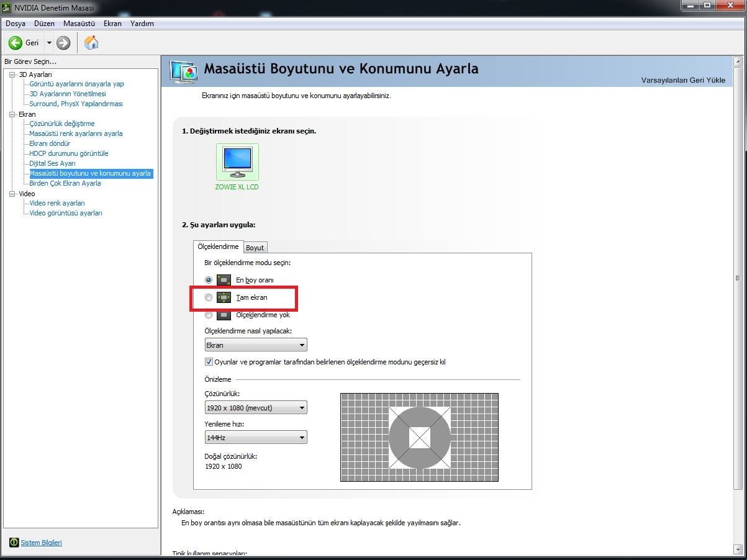Open the Dosya menu
The height and width of the screenshot is (560, 747).
coord(16,24)
